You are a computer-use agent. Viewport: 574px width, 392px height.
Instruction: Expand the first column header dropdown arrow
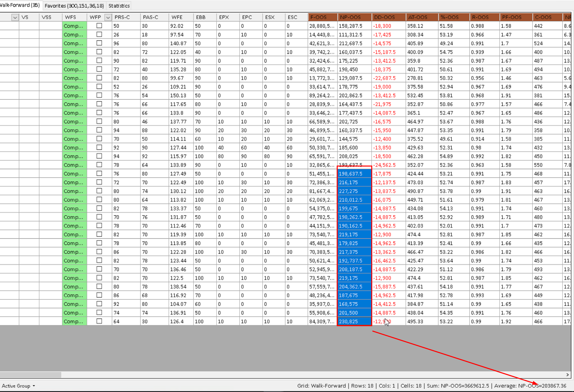[x=15, y=17]
